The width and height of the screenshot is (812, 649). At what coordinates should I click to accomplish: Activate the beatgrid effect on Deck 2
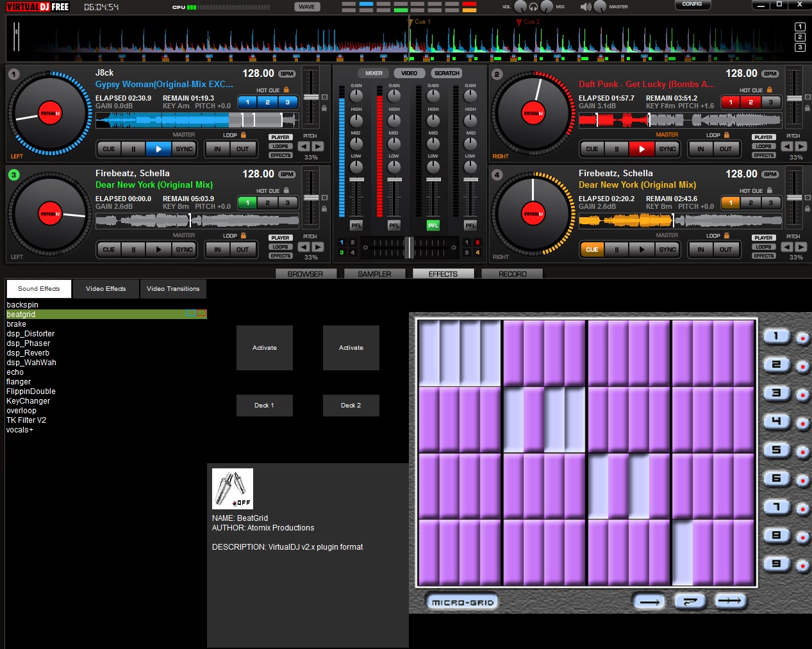pos(351,348)
